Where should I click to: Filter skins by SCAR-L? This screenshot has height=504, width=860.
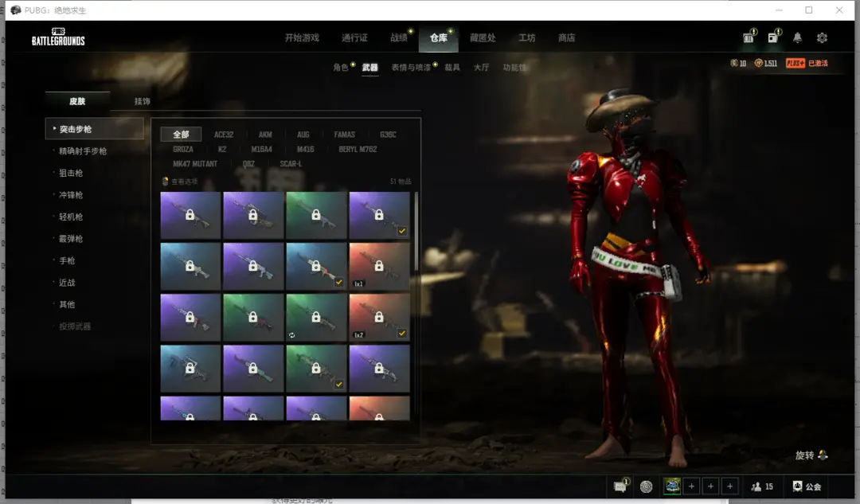tap(291, 164)
